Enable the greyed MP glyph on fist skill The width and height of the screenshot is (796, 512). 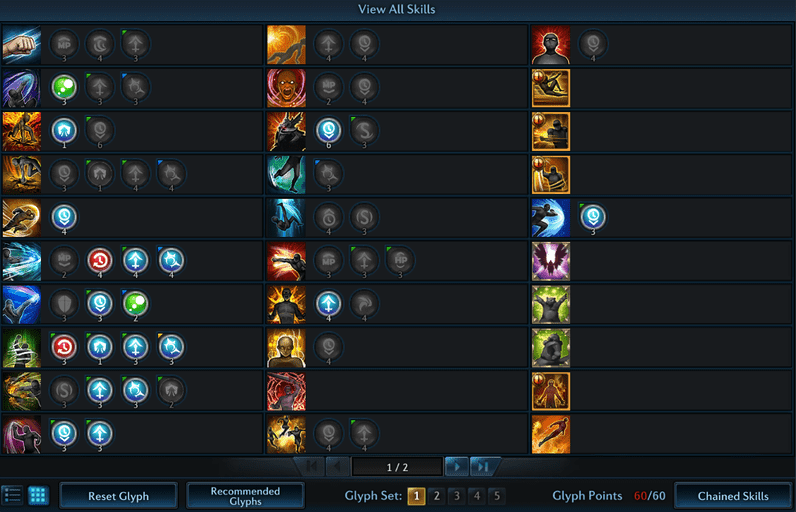(64, 44)
